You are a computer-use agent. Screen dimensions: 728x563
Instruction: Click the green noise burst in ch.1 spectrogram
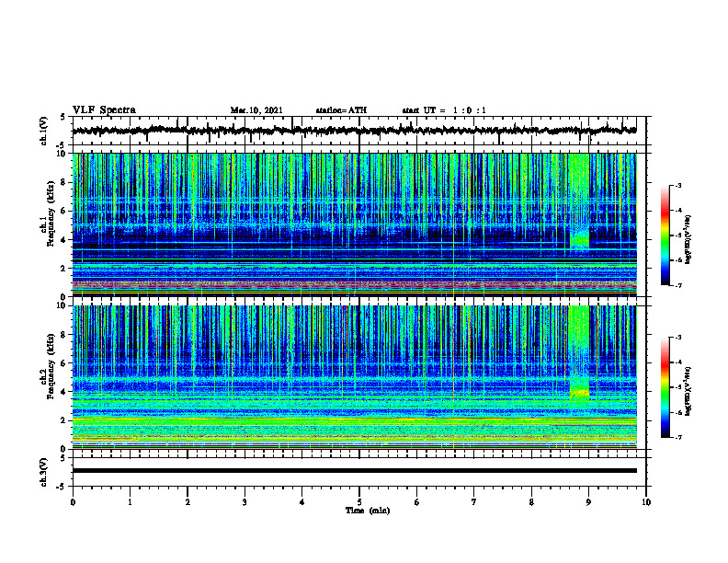click(x=579, y=201)
